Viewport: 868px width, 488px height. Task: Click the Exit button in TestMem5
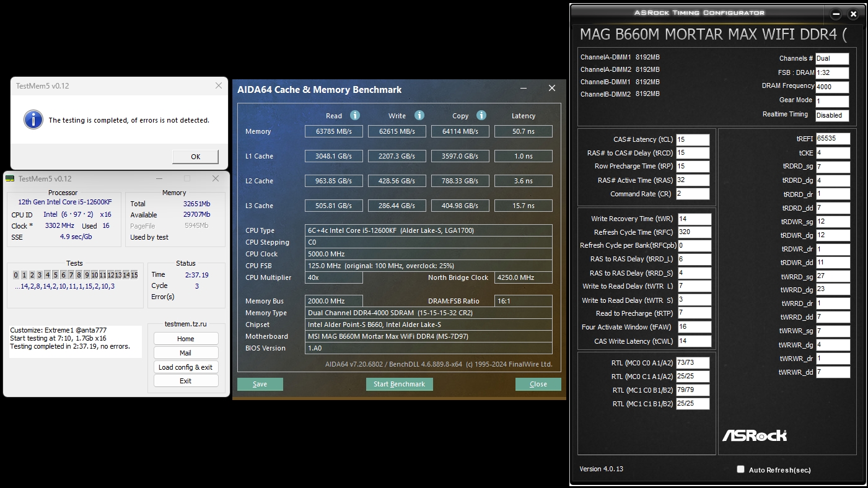tap(186, 381)
